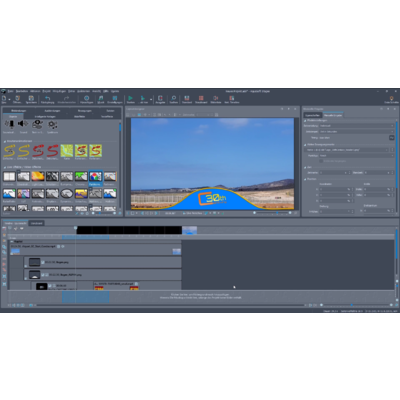Select the color-cube effect thumbnail in Toolbox
The height and width of the screenshot is (400, 400).
pos(95,176)
